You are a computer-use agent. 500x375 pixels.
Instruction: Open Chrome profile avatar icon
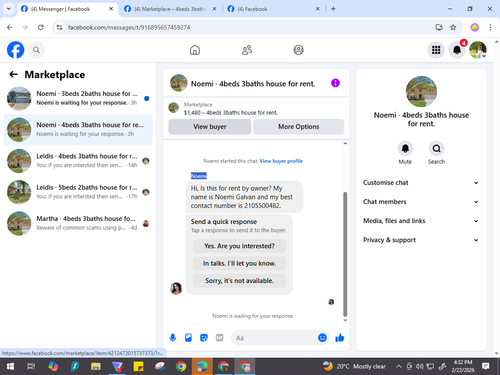pos(475,27)
